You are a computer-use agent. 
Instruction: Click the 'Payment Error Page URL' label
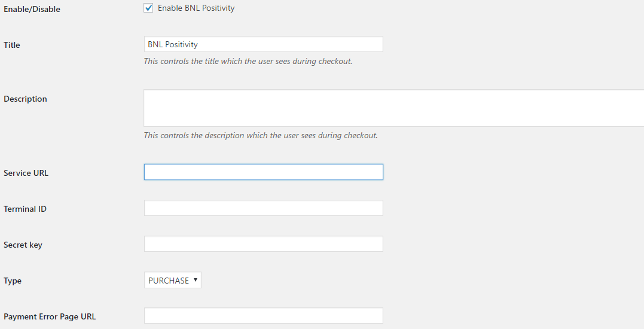(50, 316)
